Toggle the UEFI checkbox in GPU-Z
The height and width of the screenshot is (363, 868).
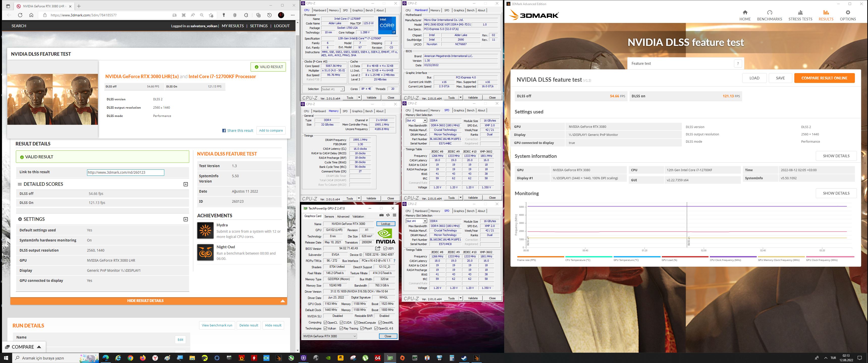click(x=385, y=249)
